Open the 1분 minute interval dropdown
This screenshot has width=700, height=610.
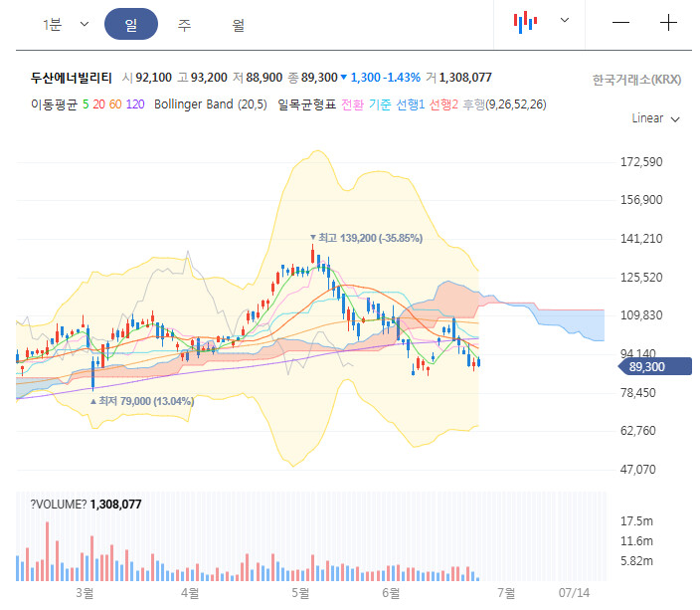coord(66,24)
